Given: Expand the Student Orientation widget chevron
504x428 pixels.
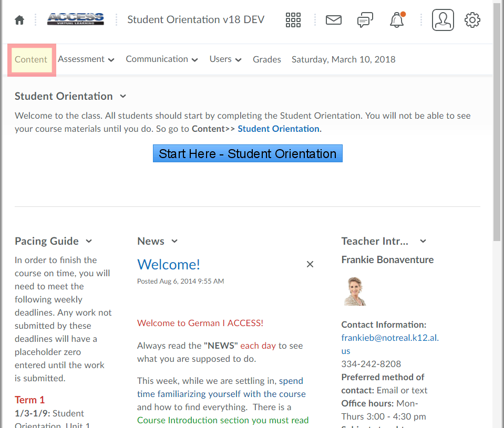Looking at the screenshot, I should (123, 96).
